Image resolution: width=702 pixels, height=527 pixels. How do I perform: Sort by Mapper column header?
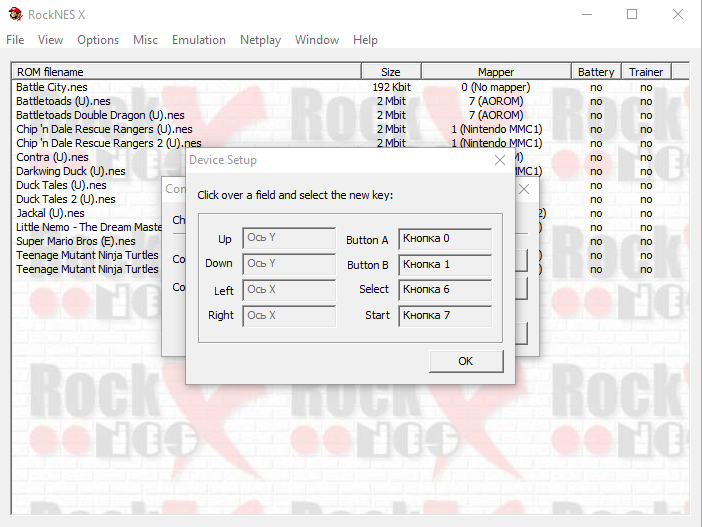[x=496, y=72]
